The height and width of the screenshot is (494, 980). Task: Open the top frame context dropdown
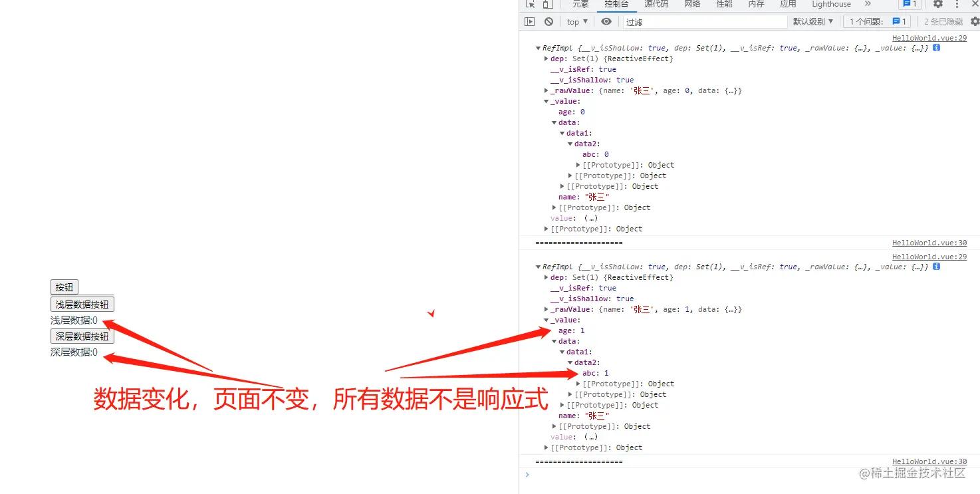coord(576,21)
